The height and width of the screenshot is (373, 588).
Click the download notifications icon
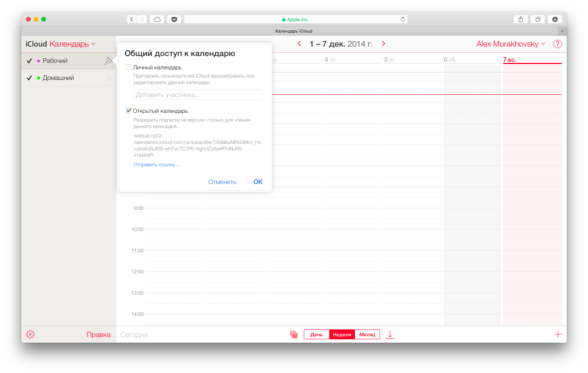[390, 335]
